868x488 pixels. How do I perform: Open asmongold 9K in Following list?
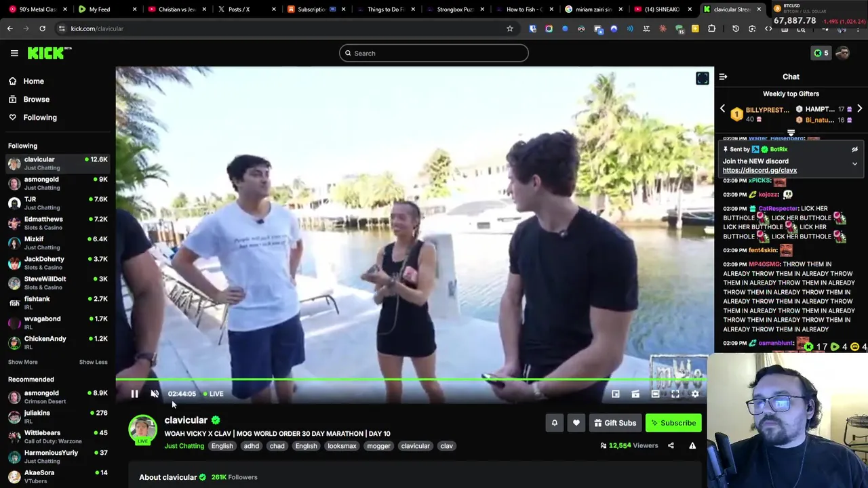coord(58,183)
